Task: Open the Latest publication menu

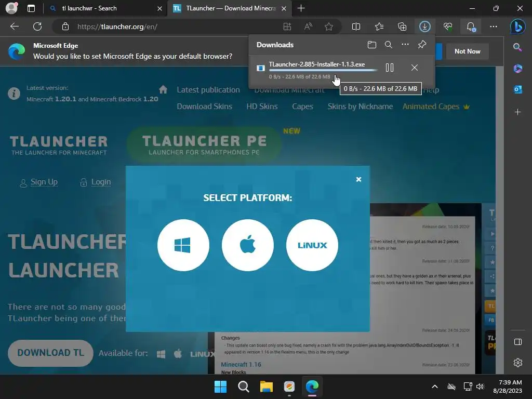Action: click(208, 89)
